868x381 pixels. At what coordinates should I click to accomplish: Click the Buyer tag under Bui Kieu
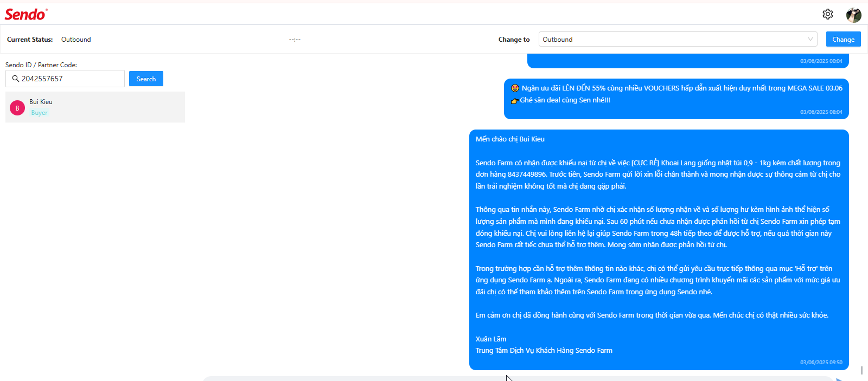click(39, 113)
